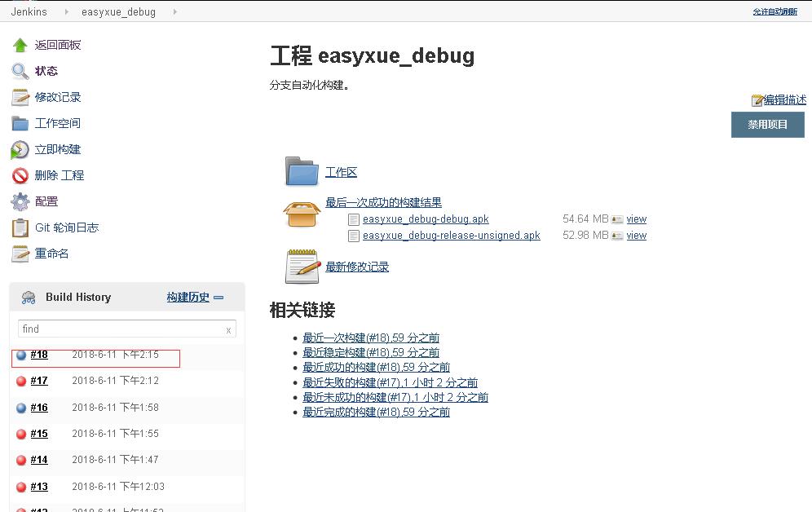Open build #18 link

(39, 355)
